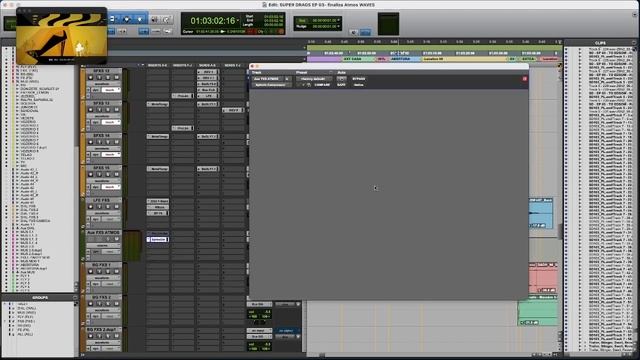Image resolution: width=640 pixels, height=360 pixels.
Task: Click SAFE in the plugin window
Action: [x=341, y=85]
